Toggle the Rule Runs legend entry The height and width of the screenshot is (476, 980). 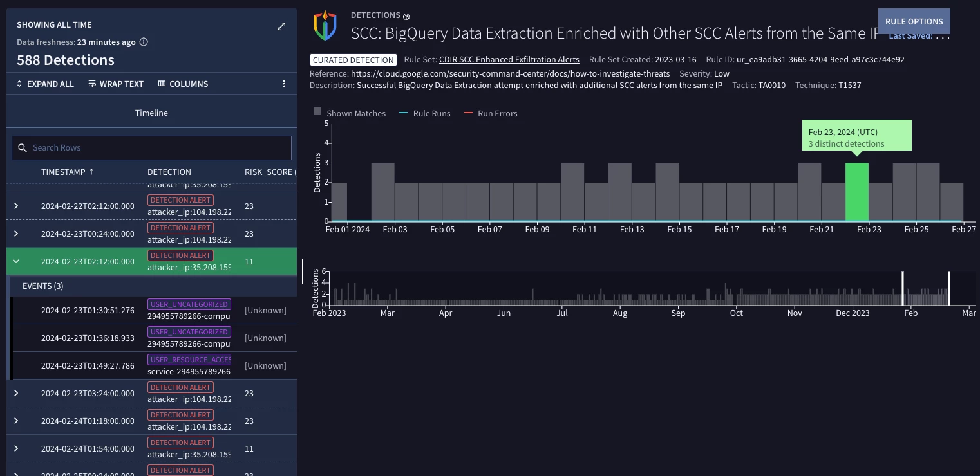click(425, 113)
